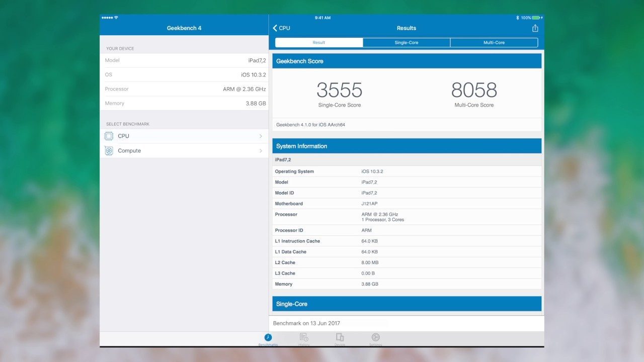The width and height of the screenshot is (644, 362).
Task: Click the Bluetooth icon in status bar
Action: click(517, 18)
